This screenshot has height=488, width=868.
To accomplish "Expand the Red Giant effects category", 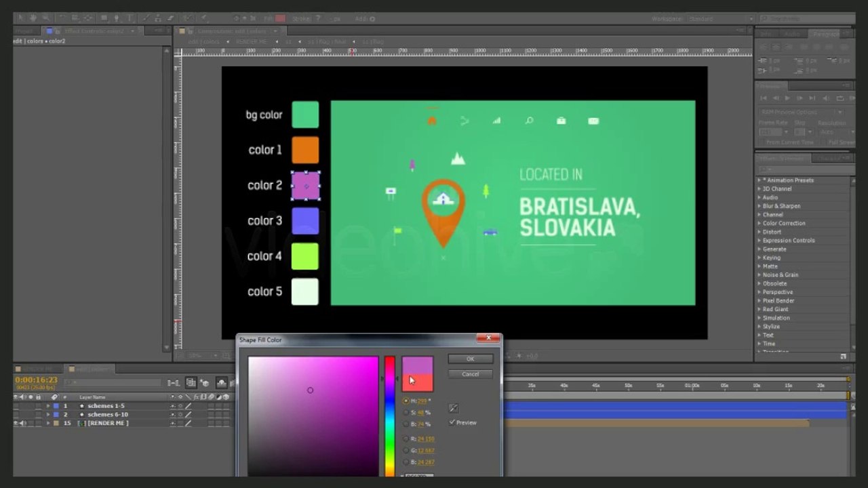I will pyautogui.click(x=759, y=309).
